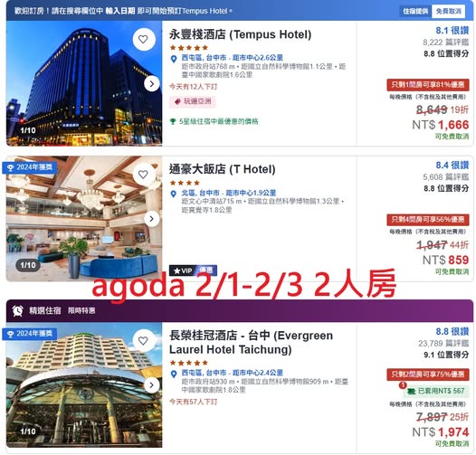Open Evergreen Laurel Hotel Taichung title
Viewport: 476px width, 455px height.
[251, 343]
